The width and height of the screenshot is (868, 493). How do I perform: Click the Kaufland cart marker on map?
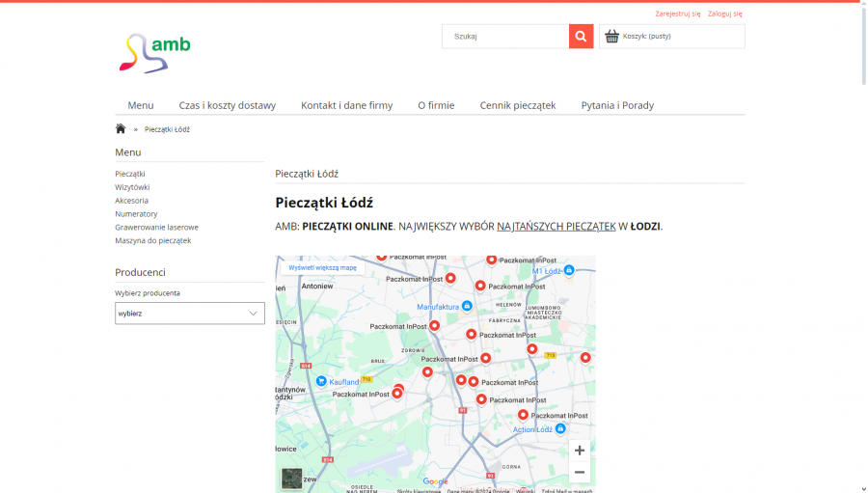[x=321, y=381]
